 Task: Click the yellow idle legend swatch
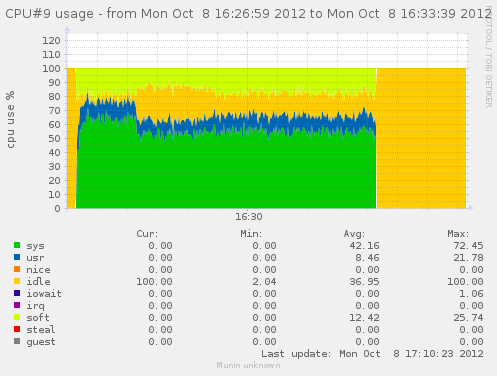pos(17,281)
